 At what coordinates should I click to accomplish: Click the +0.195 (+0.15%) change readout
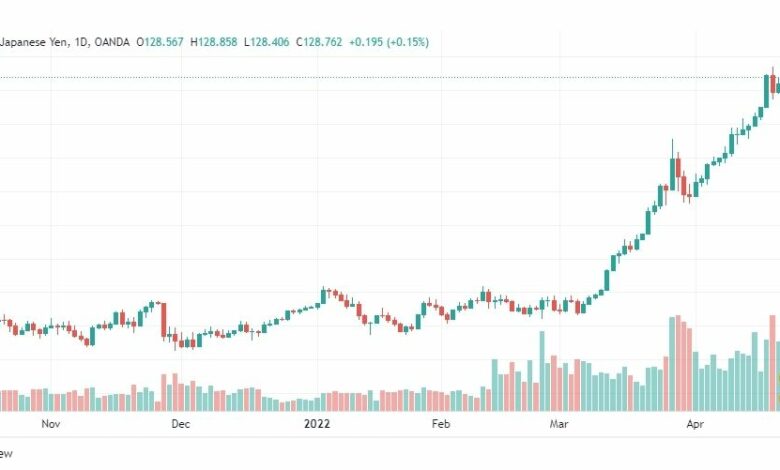[x=389, y=42]
